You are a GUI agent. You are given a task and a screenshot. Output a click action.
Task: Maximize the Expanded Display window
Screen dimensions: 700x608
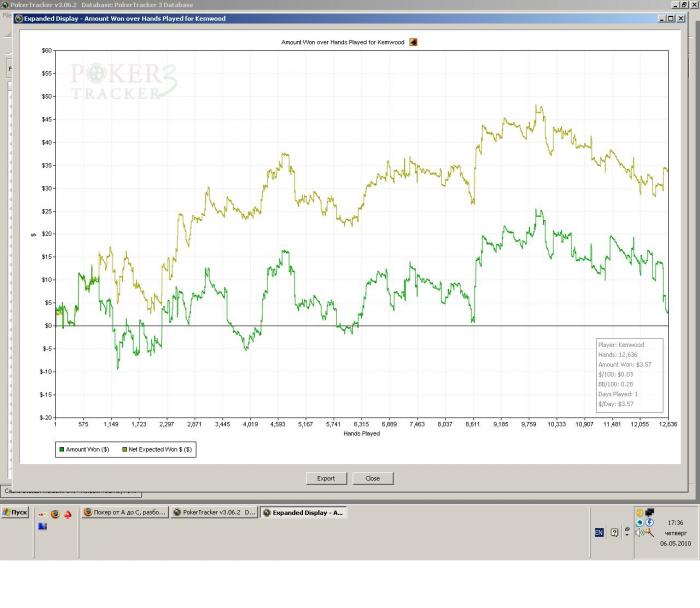pos(671,18)
